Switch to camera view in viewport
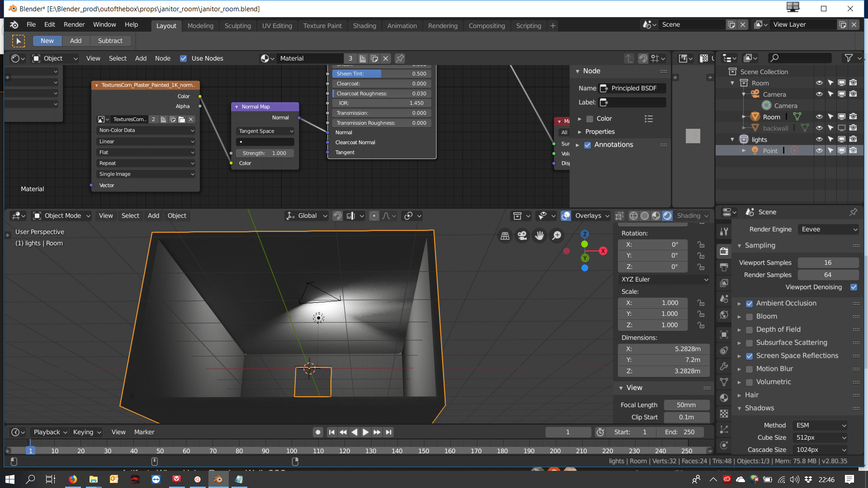868x488 pixels. coord(522,236)
